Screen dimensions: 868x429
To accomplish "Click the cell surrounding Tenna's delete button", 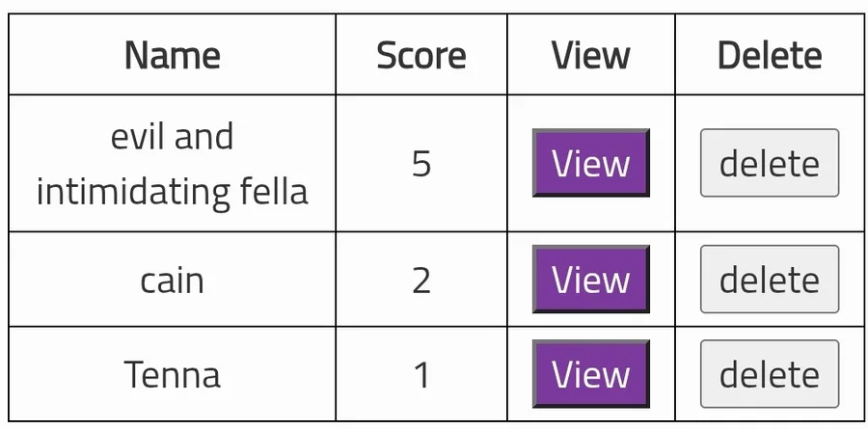I will click(770, 374).
